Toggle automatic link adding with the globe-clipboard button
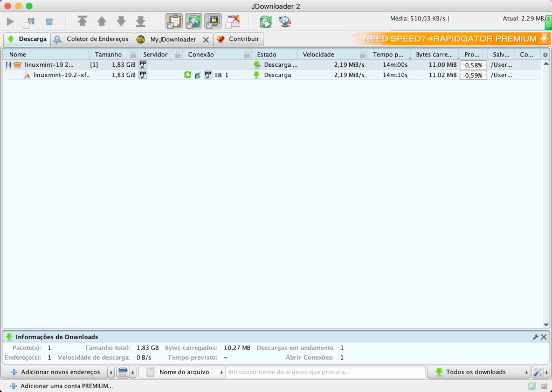The width and height of the screenshot is (552, 392). pyautogui.click(x=193, y=22)
